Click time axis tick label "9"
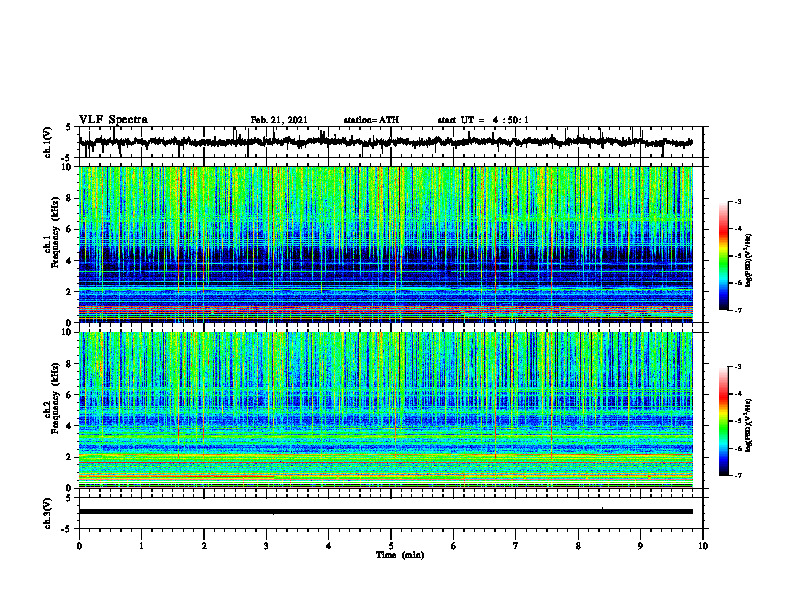Screen dimensions: 792x612 (x=640, y=546)
